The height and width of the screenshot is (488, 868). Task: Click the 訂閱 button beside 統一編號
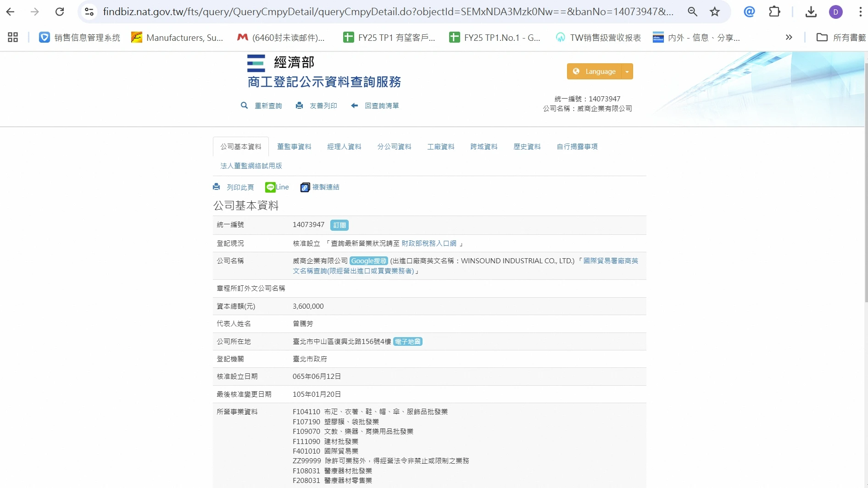pos(339,225)
